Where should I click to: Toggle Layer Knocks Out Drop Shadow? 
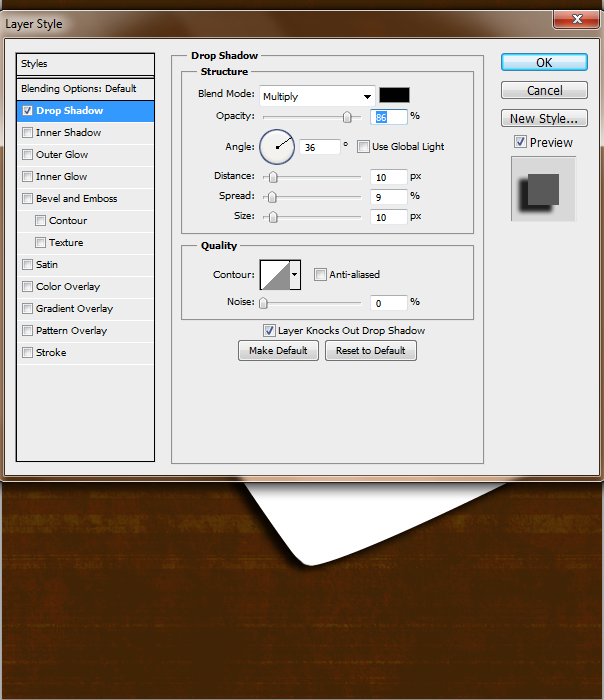point(269,331)
